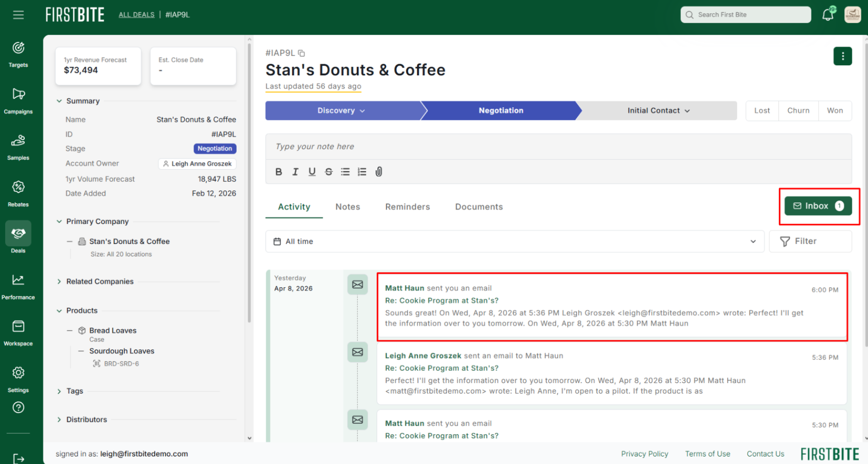Collapse the Summary section
Viewport: 868px width, 464px height.
(60, 101)
